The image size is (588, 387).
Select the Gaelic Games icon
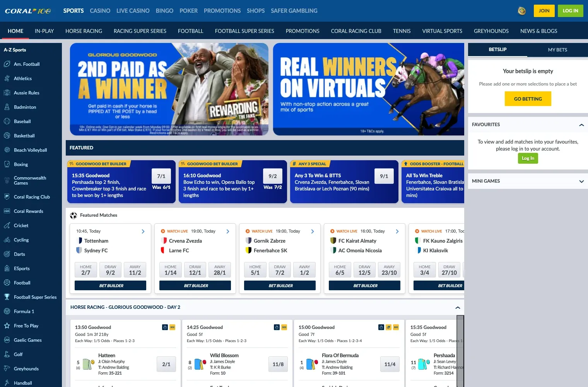pyautogui.click(x=7, y=340)
